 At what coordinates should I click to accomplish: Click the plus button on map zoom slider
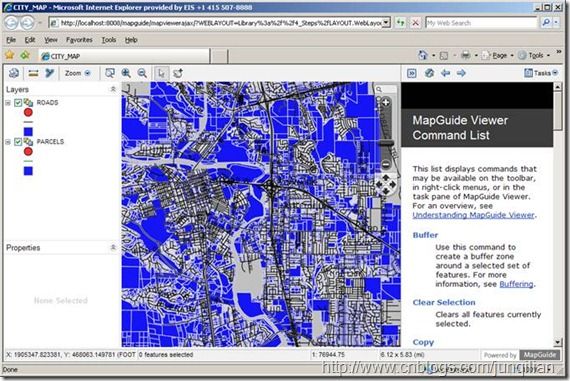point(386,103)
